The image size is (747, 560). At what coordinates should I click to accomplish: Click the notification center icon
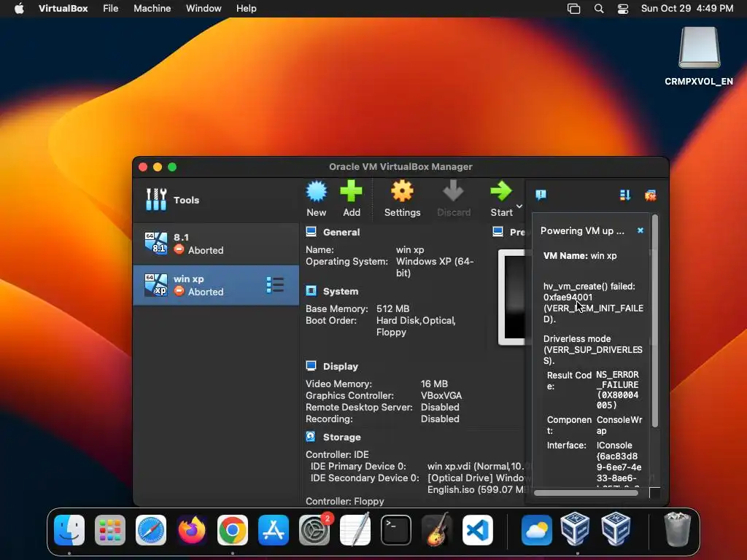(541, 195)
